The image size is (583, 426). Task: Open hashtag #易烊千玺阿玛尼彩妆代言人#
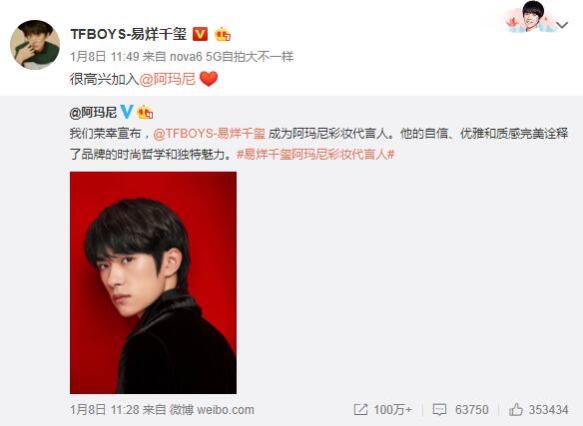tap(315, 154)
